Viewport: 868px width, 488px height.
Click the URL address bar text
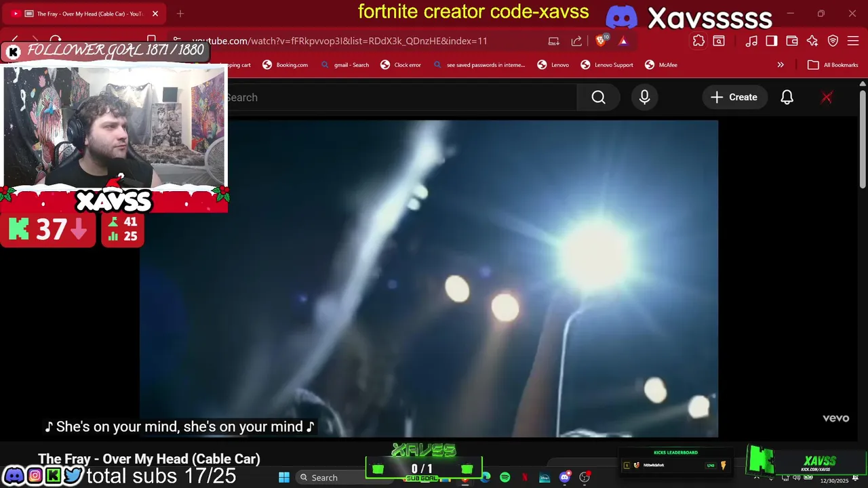click(x=340, y=41)
